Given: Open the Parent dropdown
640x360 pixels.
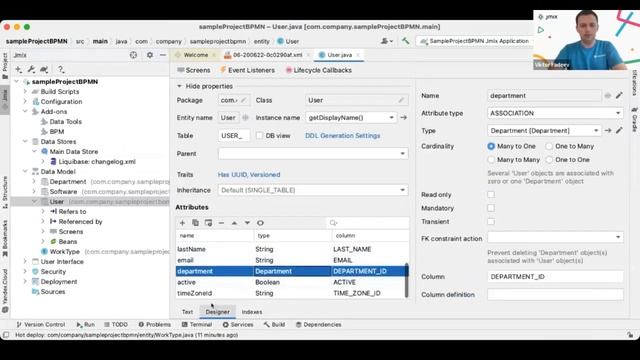Looking at the screenshot, I should tap(313, 154).
